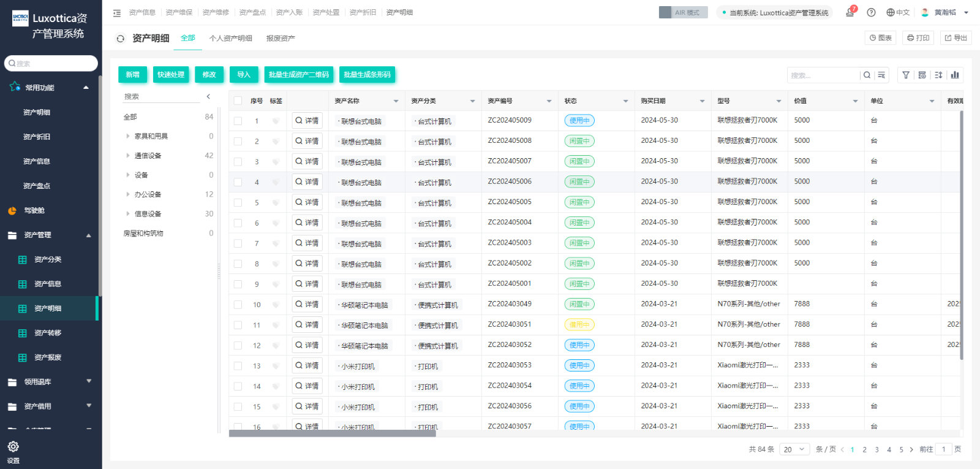Screen dimensions: 980x469
Task: Check the checkbox for row 11
Action: [238, 325]
